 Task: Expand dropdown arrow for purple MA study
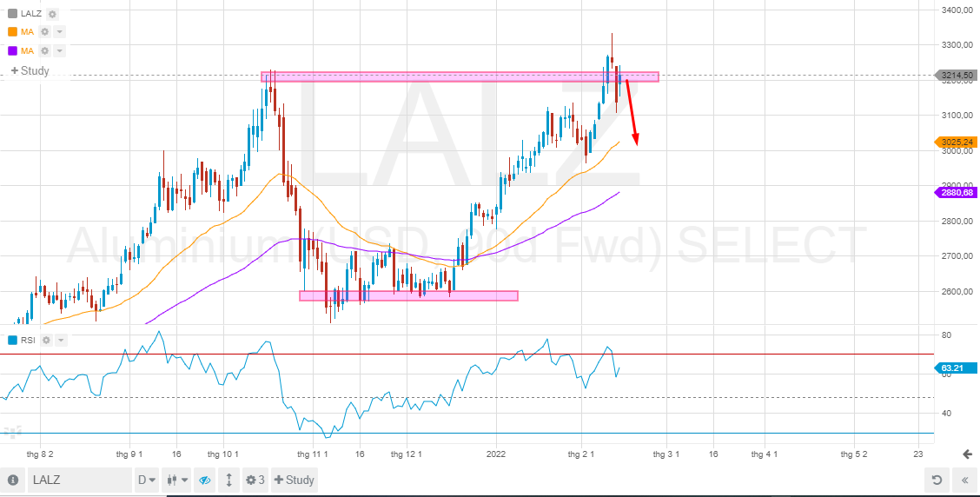pos(59,50)
